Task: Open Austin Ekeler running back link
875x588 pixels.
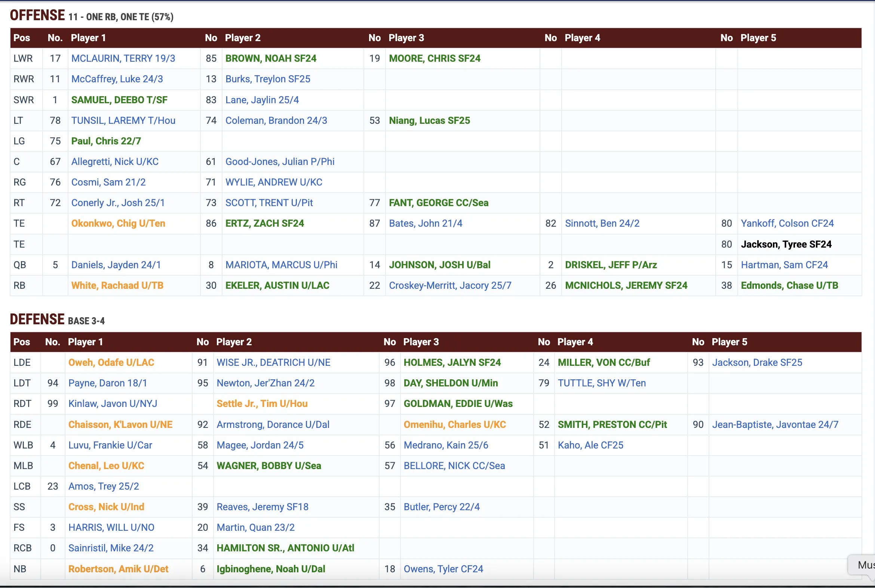Action: click(277, 285)
